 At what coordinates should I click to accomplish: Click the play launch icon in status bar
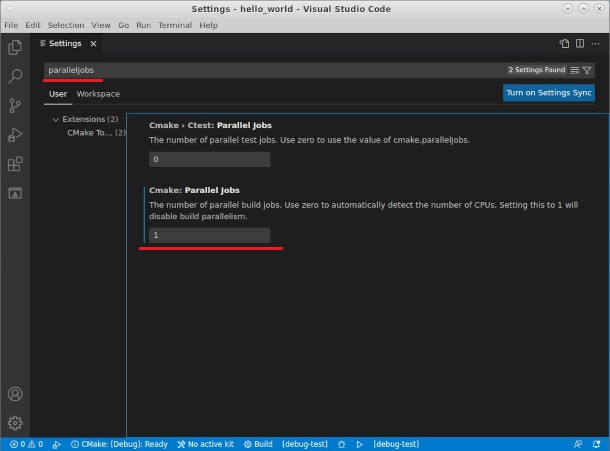click(x=359, y=444)
